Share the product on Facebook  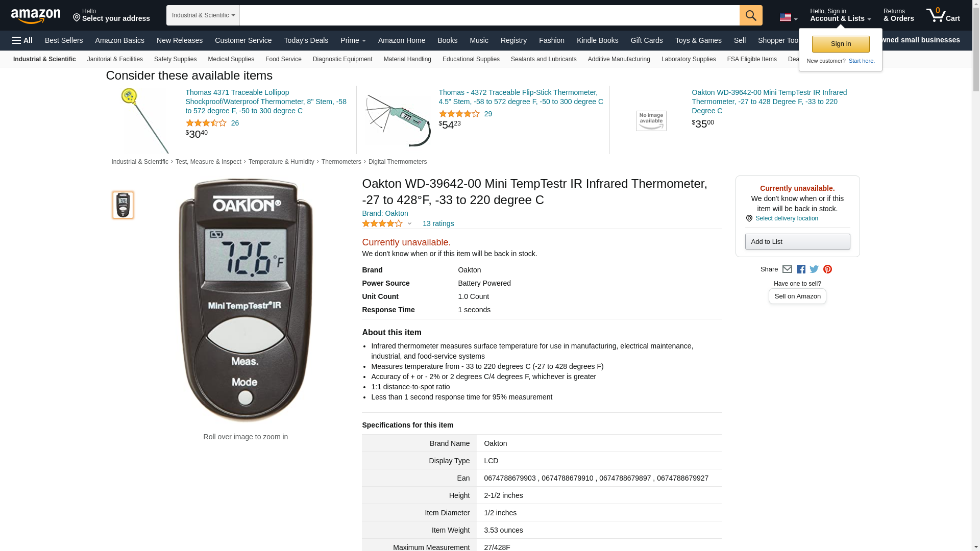(x=801, y=269)
